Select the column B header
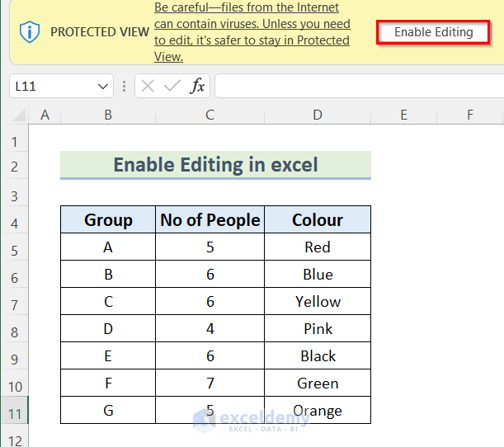This screenshot has height=447, width=504. point(108,115)
